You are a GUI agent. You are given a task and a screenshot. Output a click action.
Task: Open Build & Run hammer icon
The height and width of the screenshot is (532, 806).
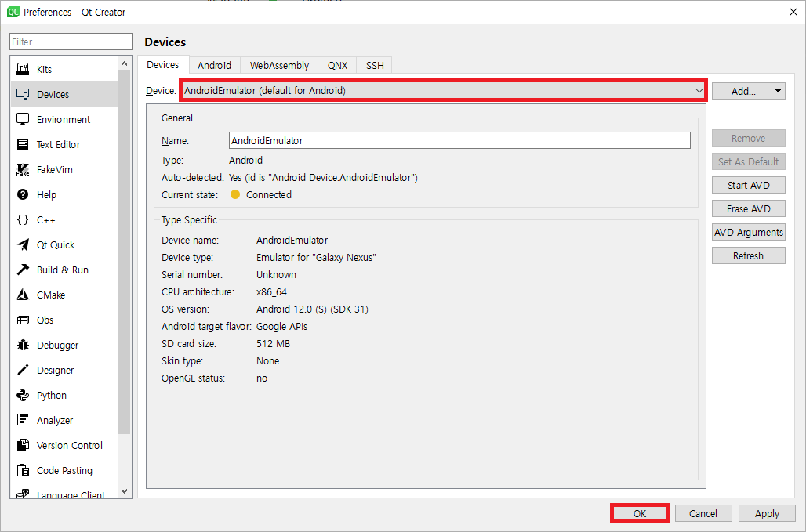pos(23,270)
